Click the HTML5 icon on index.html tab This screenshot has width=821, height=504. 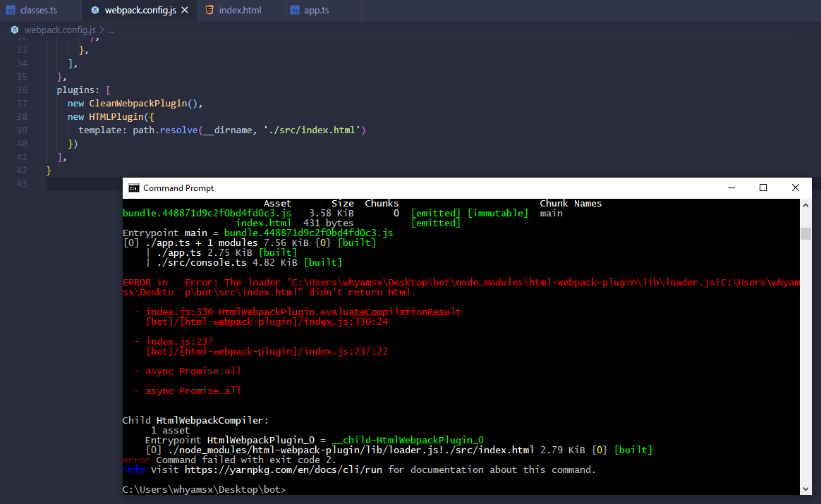pos(209,11)
